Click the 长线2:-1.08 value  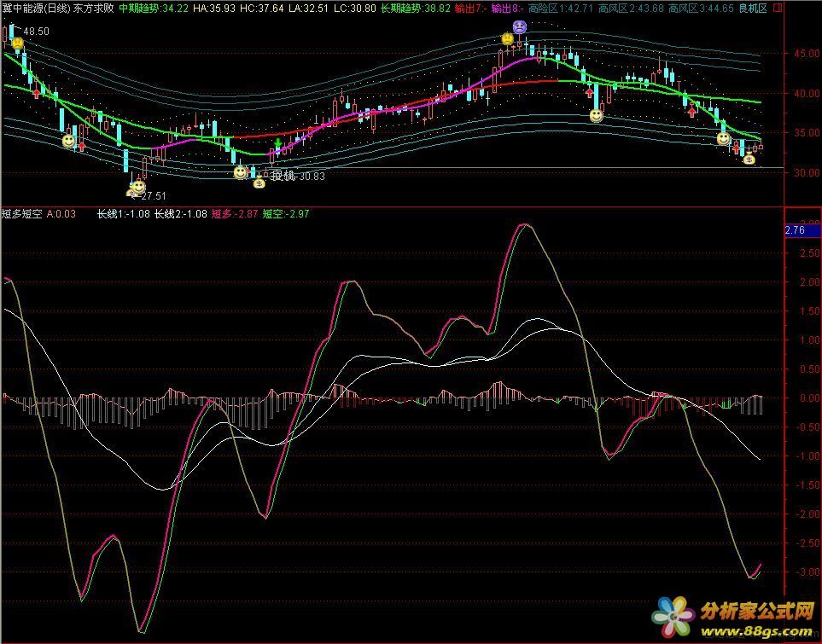coord(180,214)
